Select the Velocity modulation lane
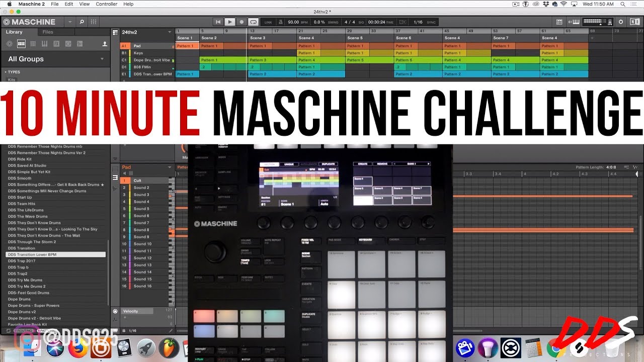644x362 pixels. coord(137,311)
